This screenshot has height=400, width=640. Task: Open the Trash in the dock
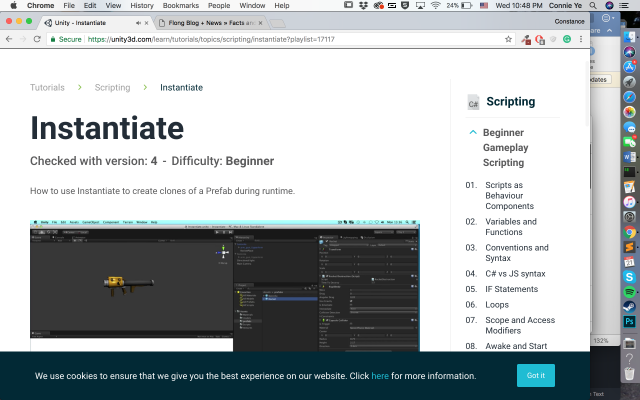pos(629,373)
